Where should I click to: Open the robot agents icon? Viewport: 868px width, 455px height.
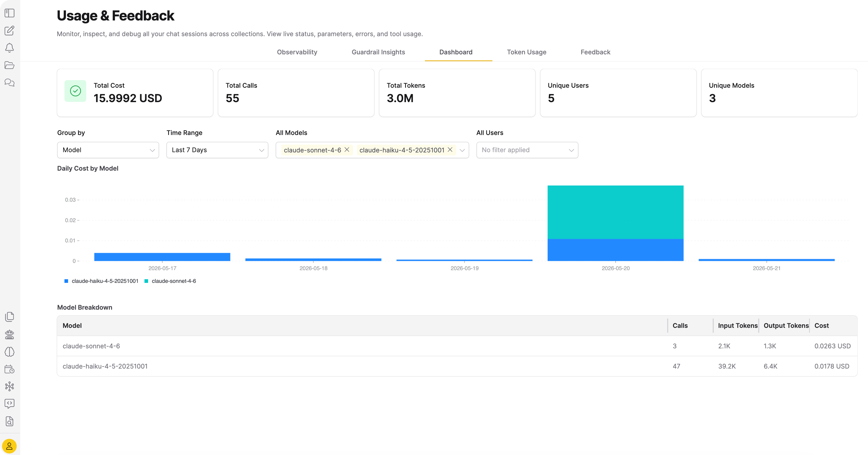9,334
